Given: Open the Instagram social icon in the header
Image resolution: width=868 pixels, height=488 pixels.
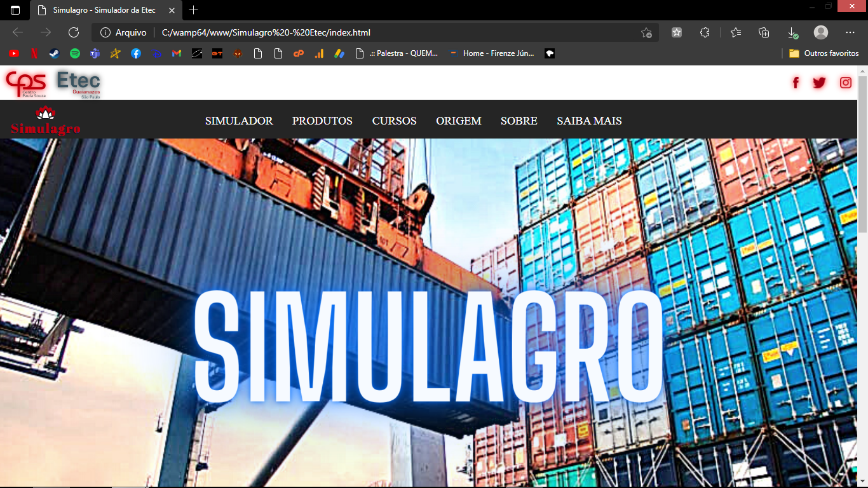Looking at the screenshot, I should click(845, 82).
